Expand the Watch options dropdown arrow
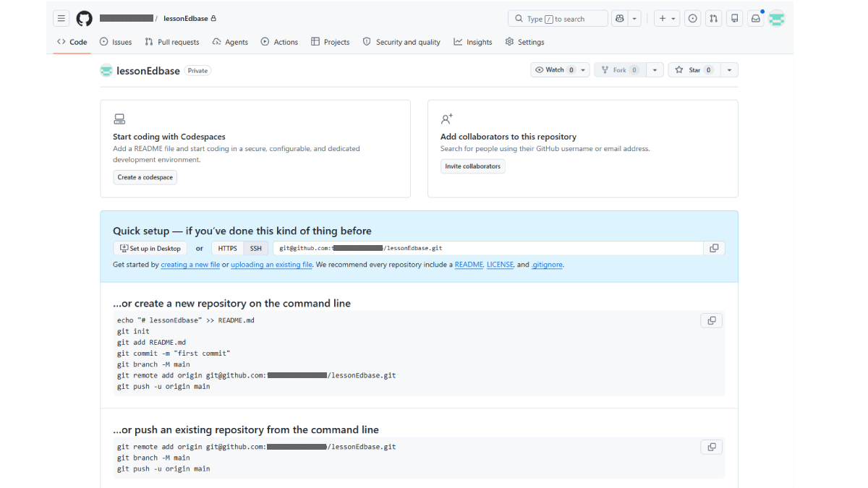868x488 pixels. pos(583,70)
